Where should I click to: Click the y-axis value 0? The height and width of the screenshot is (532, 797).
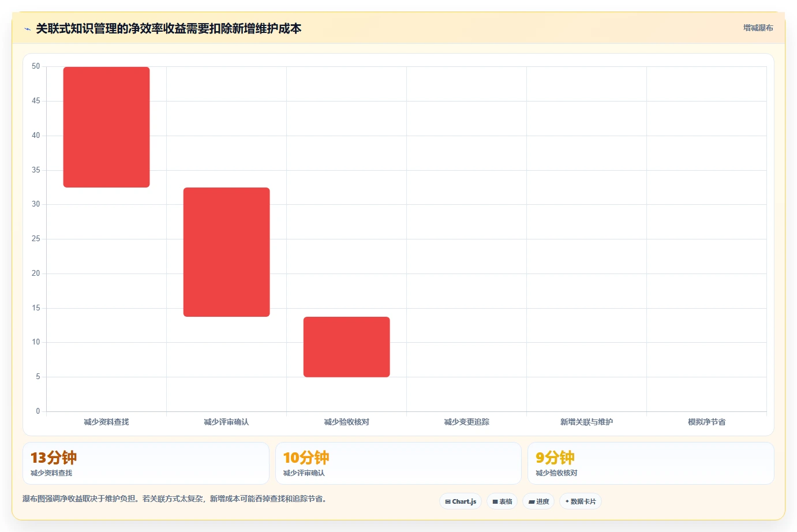[38, 411]
